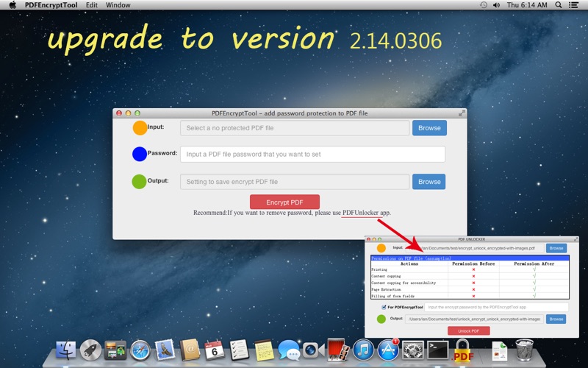Click the 'Permission After' column header
The image size is (588, 368).
point(534,263)
